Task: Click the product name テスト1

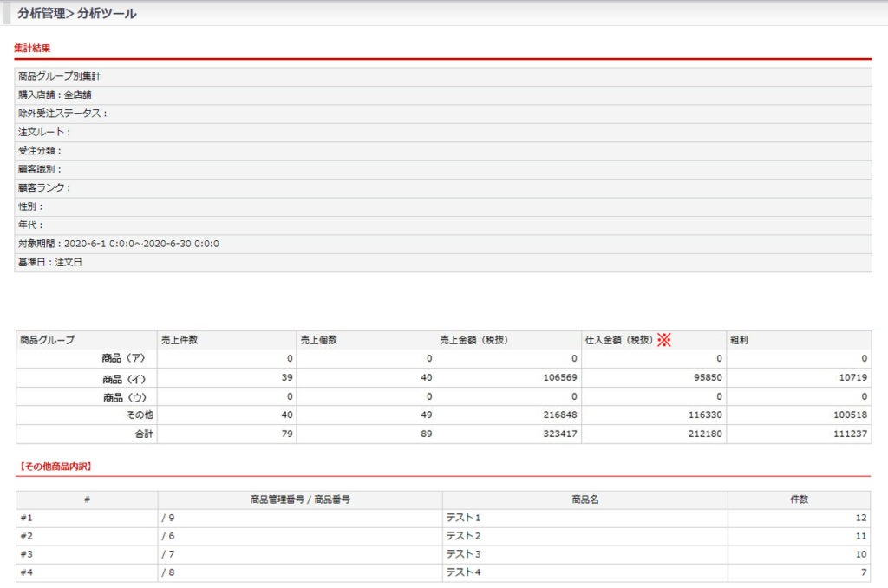Action: tap(463, 518)
